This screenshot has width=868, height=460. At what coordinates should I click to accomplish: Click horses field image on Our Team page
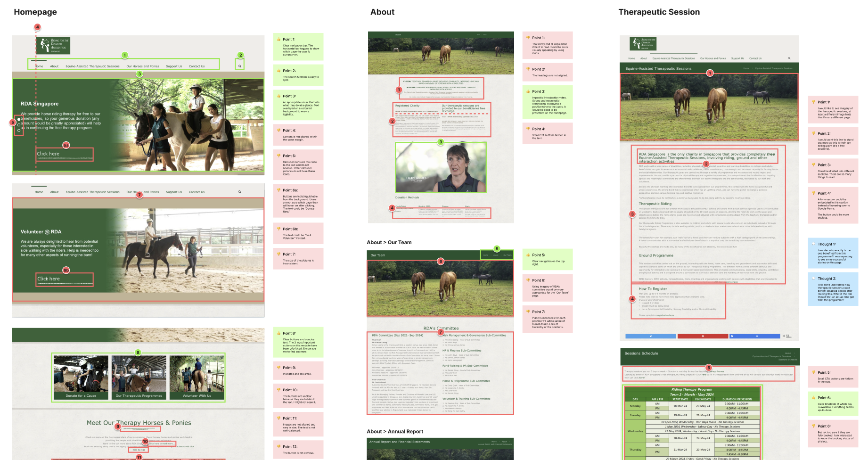click(440, 287)
